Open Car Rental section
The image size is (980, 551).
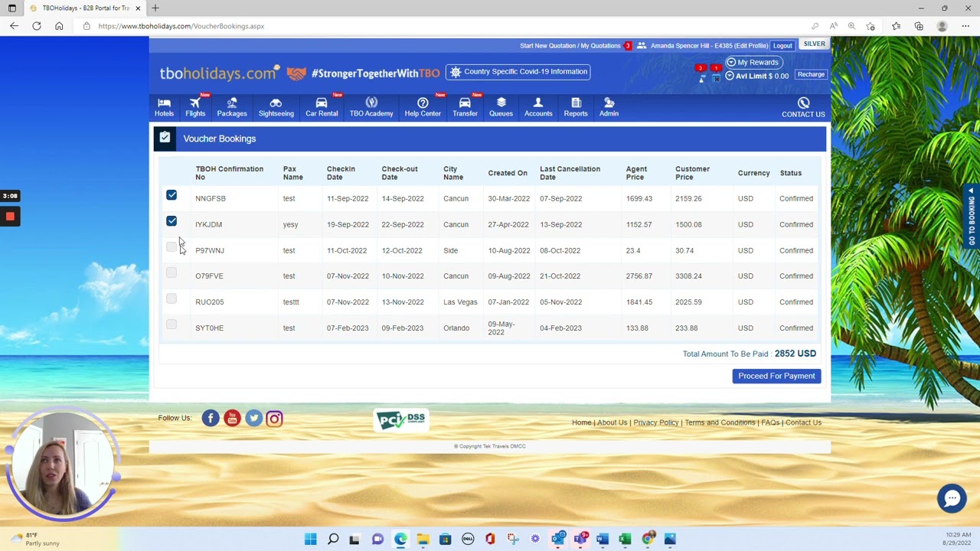(322, 107)
